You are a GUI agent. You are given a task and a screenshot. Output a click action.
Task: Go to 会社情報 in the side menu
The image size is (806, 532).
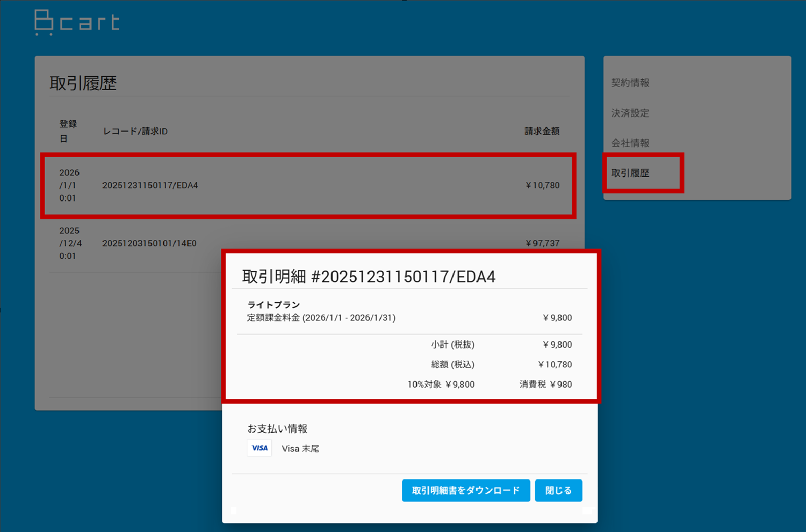630,143
